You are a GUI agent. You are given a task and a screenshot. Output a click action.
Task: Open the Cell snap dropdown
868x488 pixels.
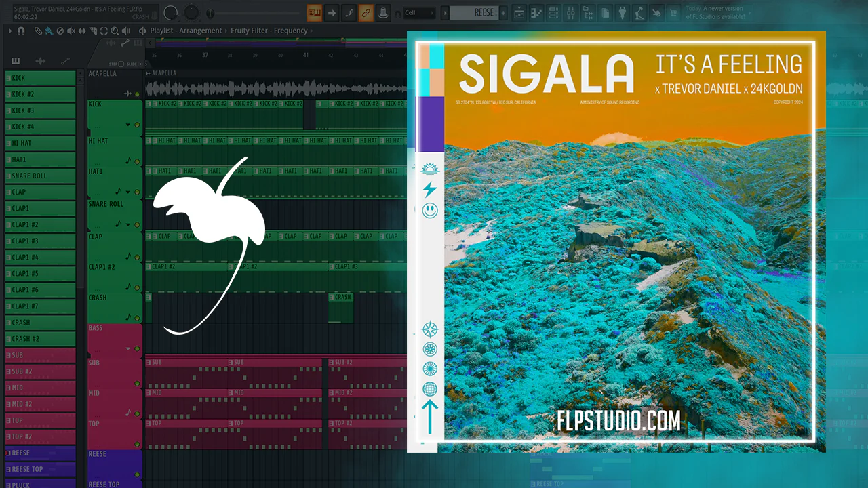click(x=420, y=13)
